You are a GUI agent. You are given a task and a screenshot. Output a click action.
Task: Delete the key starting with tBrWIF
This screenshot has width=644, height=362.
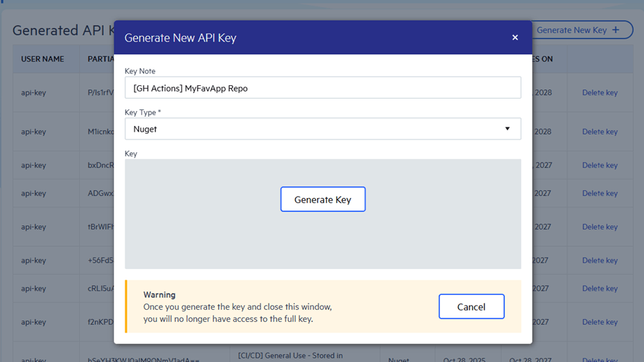599,227
